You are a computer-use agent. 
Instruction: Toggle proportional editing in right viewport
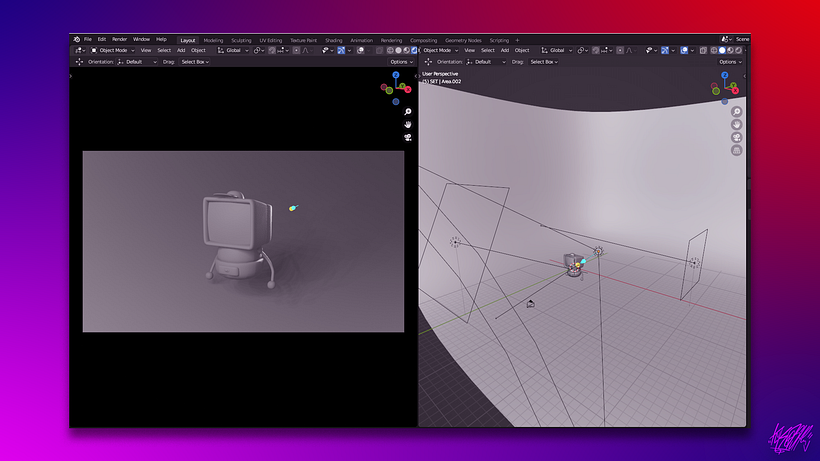click(x=620, y=50)
